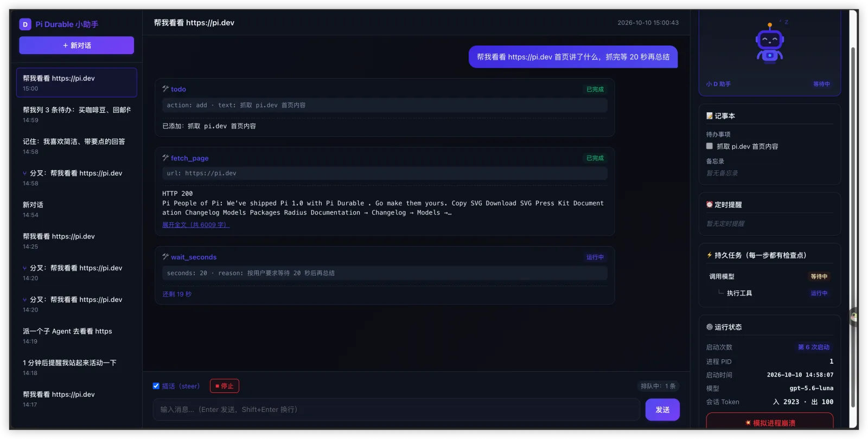Click the 运行中 badge on the wait_seconds card
This screenshot has width=868, height=439.
595,257
